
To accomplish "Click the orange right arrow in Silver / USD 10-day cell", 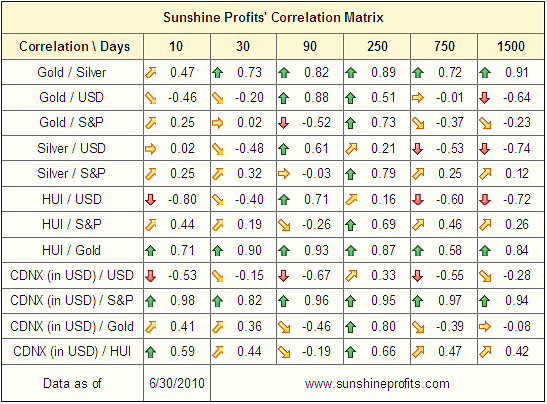I will [151, 149].
